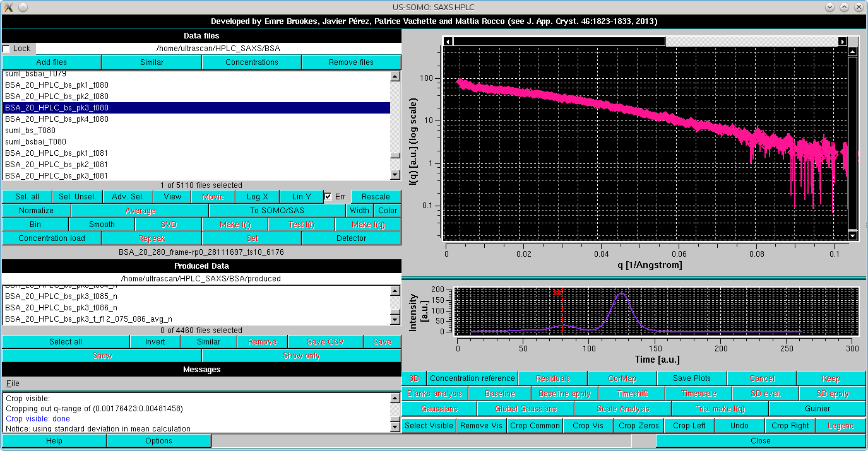Click the up arrow of the messages scrollbar
Screen dimensions: 868x451
point(395,397)
